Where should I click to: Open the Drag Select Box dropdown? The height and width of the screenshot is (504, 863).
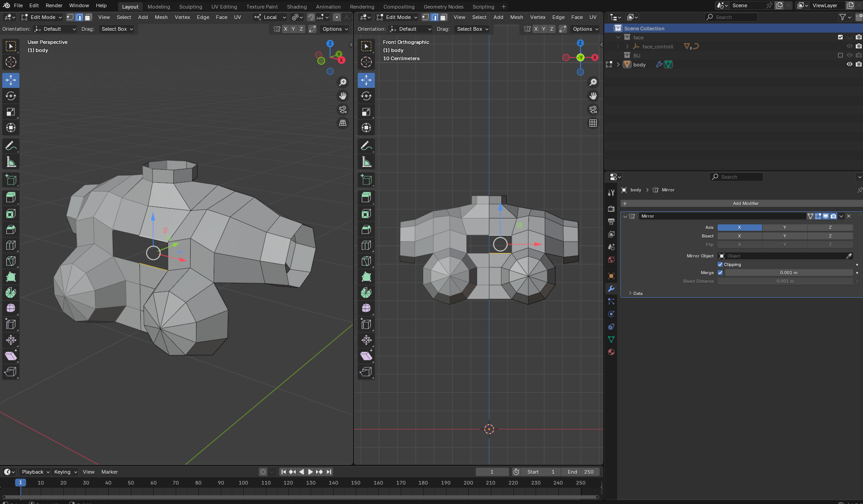[117, 29]
